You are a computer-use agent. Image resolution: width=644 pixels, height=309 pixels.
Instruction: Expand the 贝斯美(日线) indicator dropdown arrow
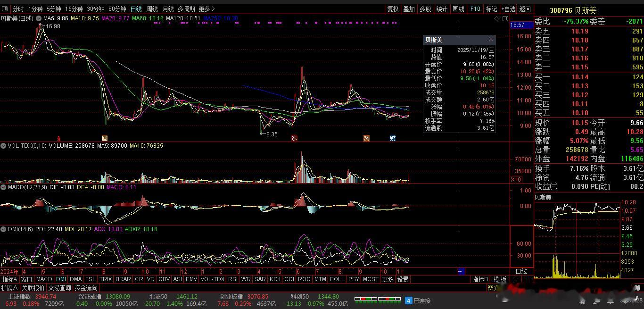[x=38, y=18]
